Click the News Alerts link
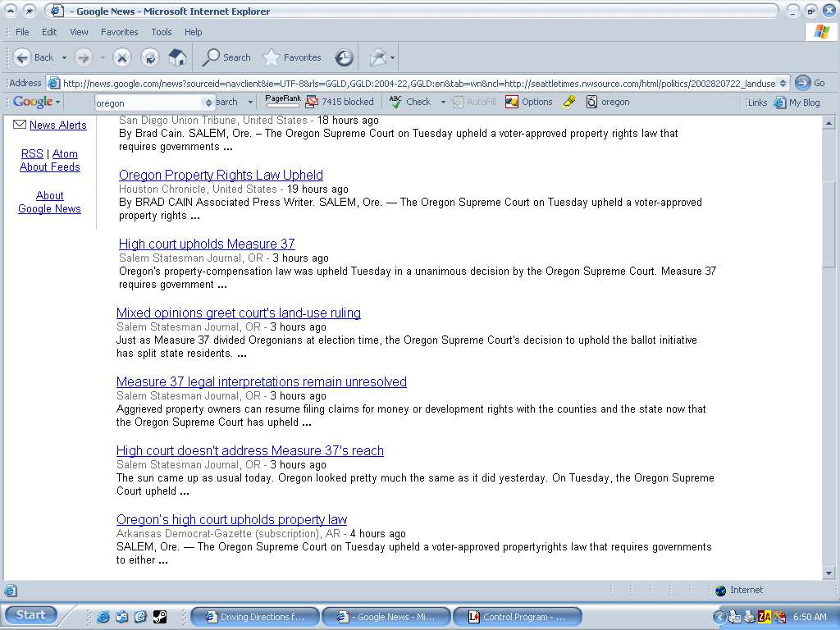Viewport: 840px width, 630px height. coord(58,125)
